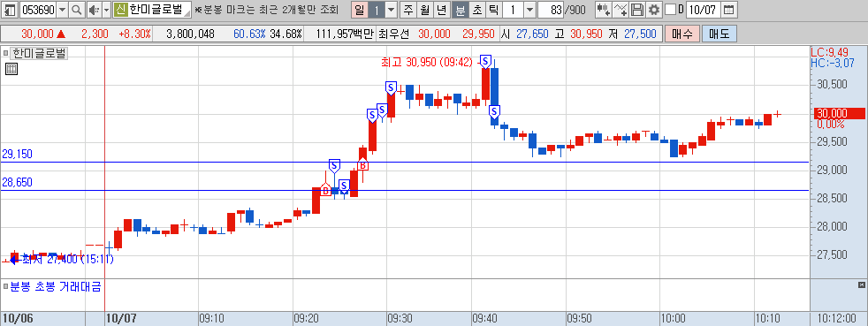Screen dimensions: 868x326
Task: Add candle chart via candlestick-plus icon
Action: [604, 10]
